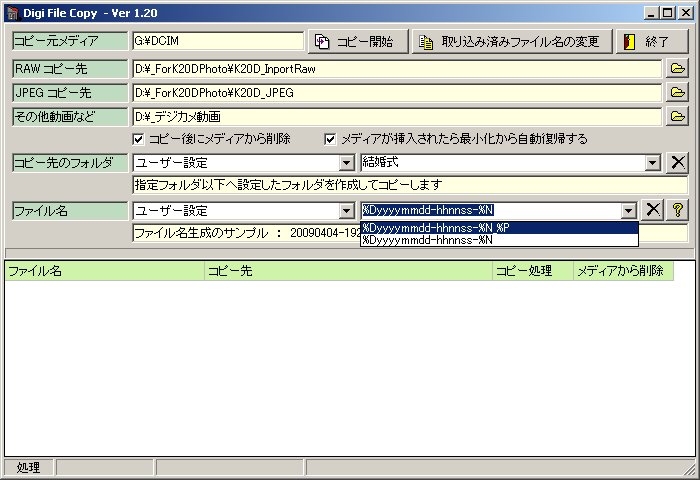Click the コピー開始 copy start button
Image resolution: width=700 pixels, height=480 pixels.
pyautogui.click(x=358, y=42)
